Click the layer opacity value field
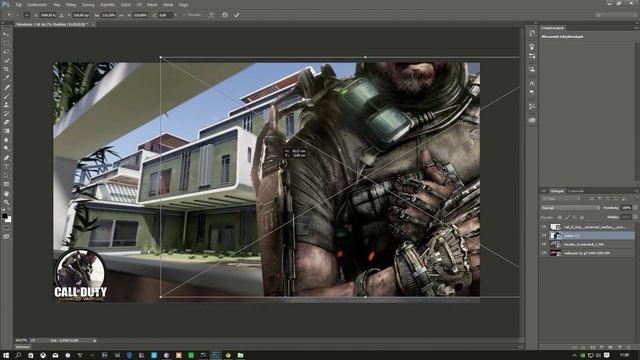 coord(626,208)
